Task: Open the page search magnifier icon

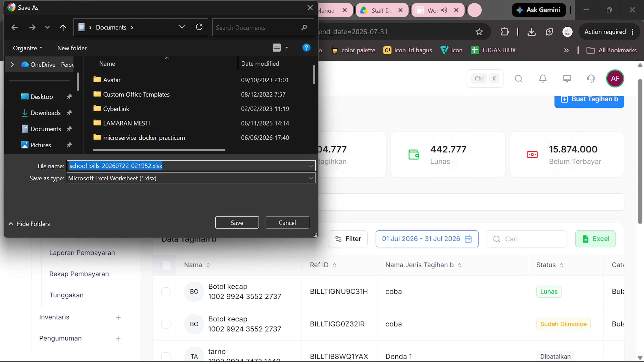Action: [519, 78]
